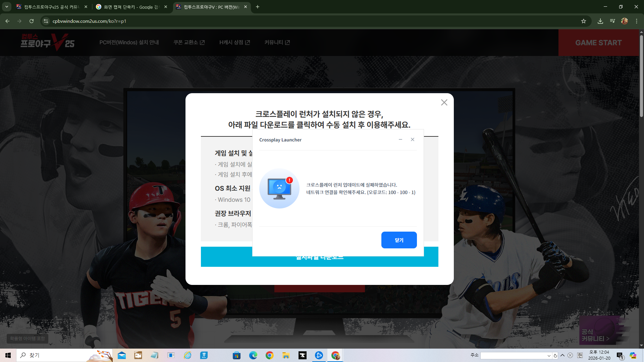Expand the taskbar address bar dropdown
The width and height of the screenshot is (644, 362).
coord(549,356)
